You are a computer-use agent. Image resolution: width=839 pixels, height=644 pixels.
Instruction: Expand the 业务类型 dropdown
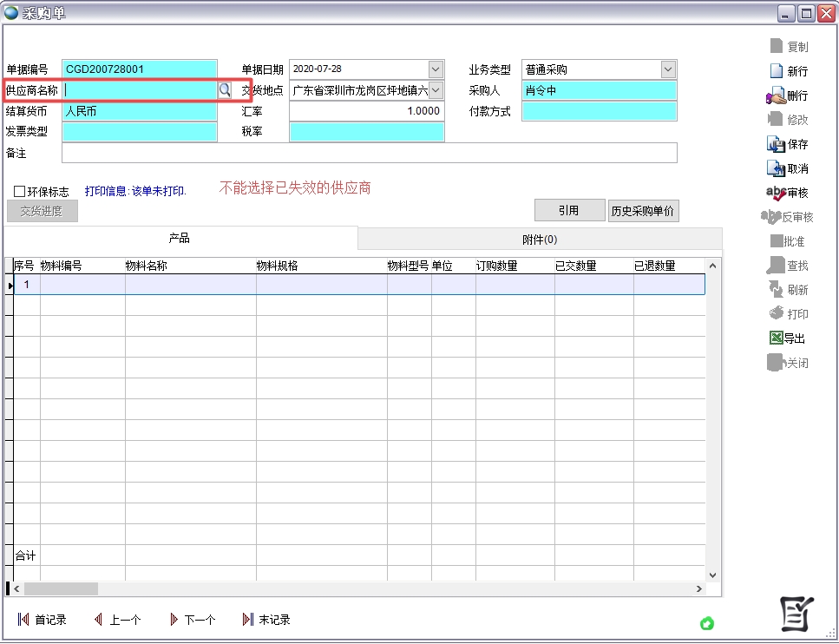click(x=668, y=69)
